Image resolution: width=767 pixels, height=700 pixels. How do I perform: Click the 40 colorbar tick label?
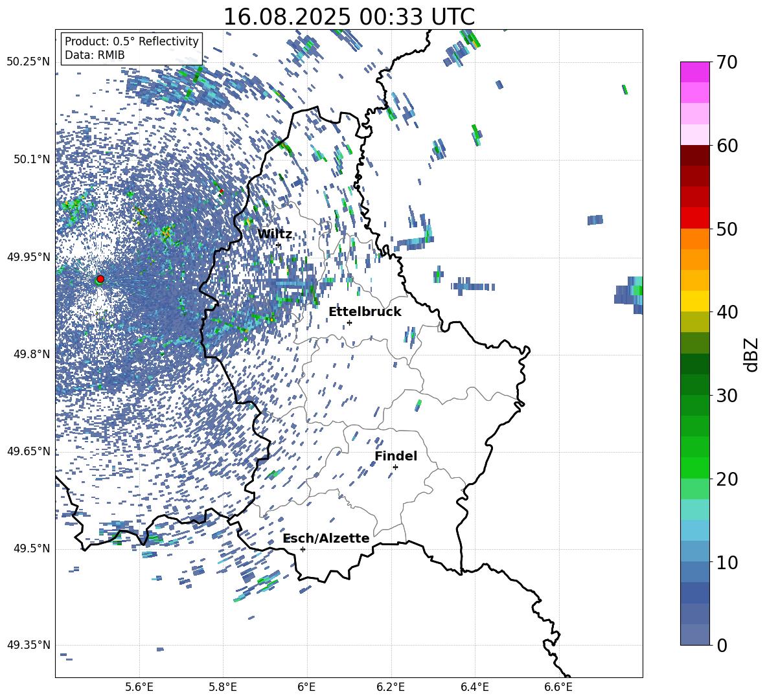point(727,312)
